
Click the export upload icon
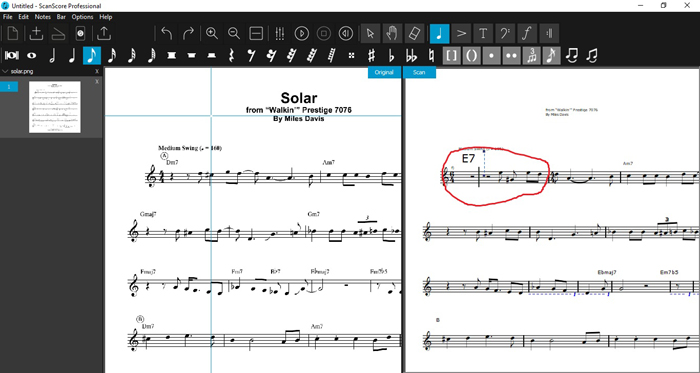coord(104,33)
